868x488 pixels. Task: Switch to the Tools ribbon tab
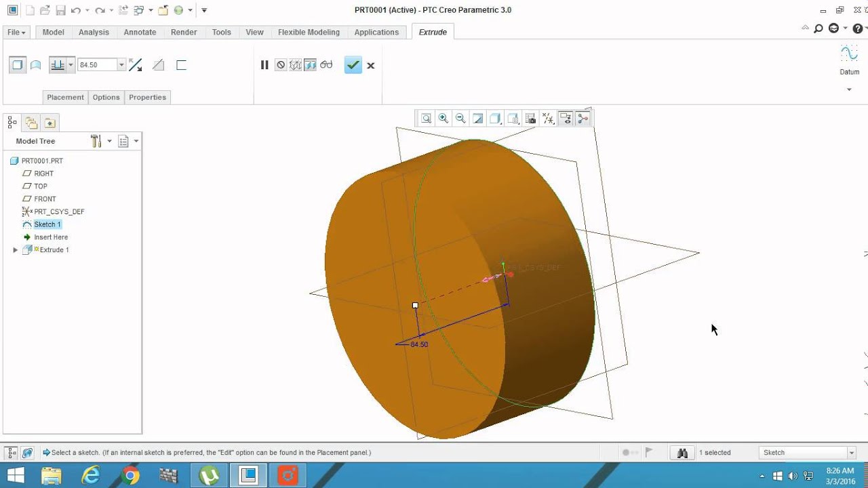point(222,32)
